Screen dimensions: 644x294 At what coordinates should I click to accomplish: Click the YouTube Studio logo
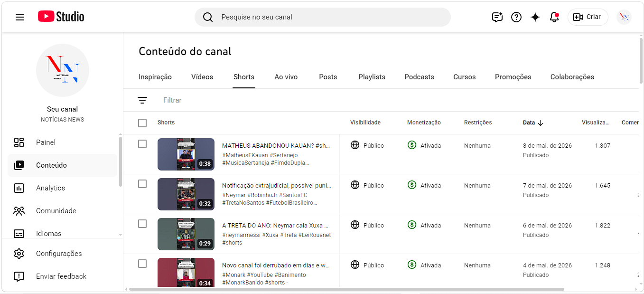[61, 17]
